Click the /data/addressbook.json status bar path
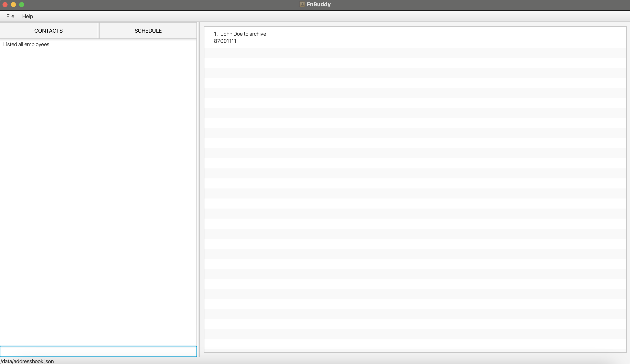The width and height of the screenshot is (630, 364). [x=27, y=361]
